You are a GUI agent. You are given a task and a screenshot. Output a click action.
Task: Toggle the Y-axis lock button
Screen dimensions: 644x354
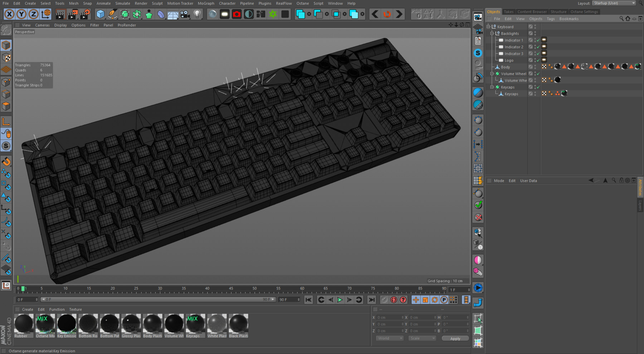21,14
